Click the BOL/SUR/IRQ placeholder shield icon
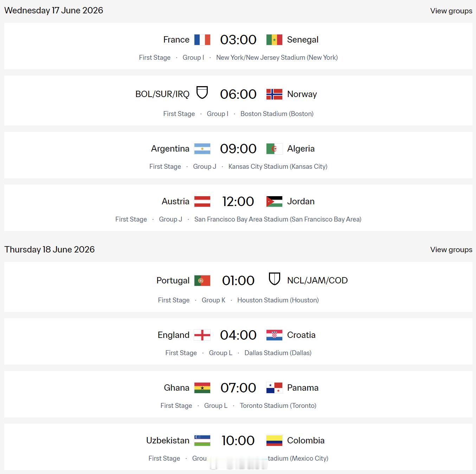This screenshot has height=474, width=476. tap(202, 92)
